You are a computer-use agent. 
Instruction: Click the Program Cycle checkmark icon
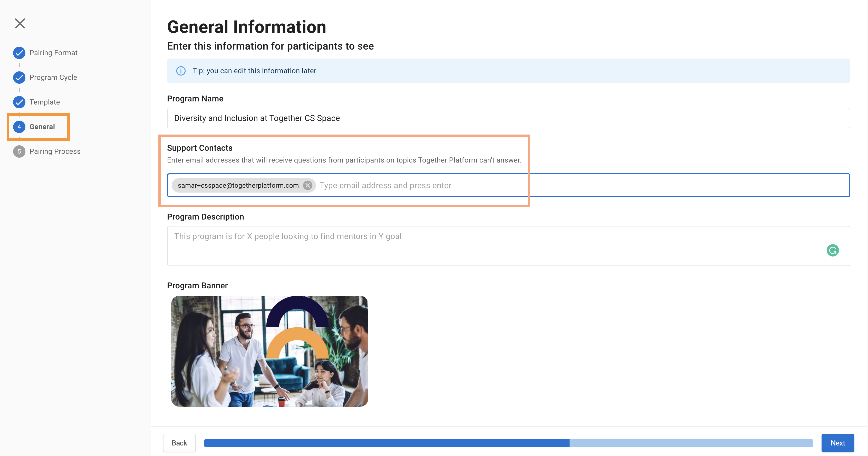click(x=19, y=78)
